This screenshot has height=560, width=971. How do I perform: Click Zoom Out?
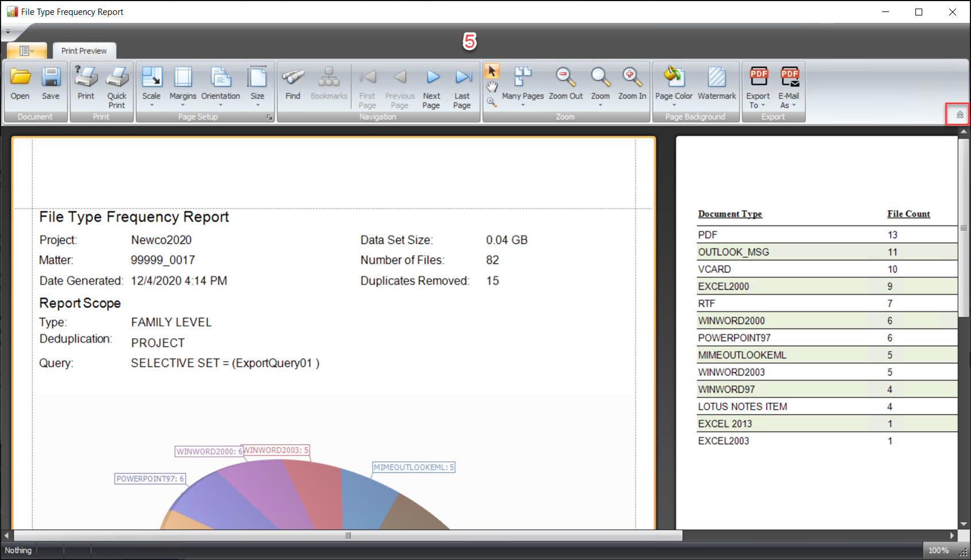[566, 84]
